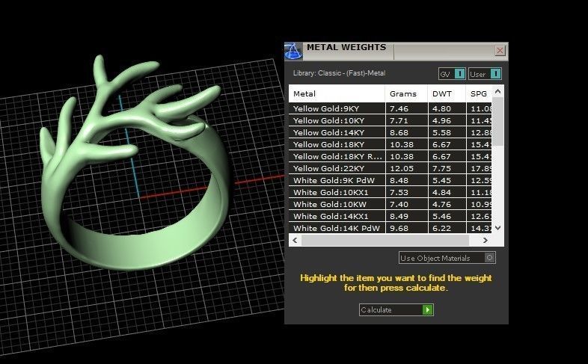Click the table's left scroll arrow
This screenshot has height=364, width=588.
[x=295, y=241]
